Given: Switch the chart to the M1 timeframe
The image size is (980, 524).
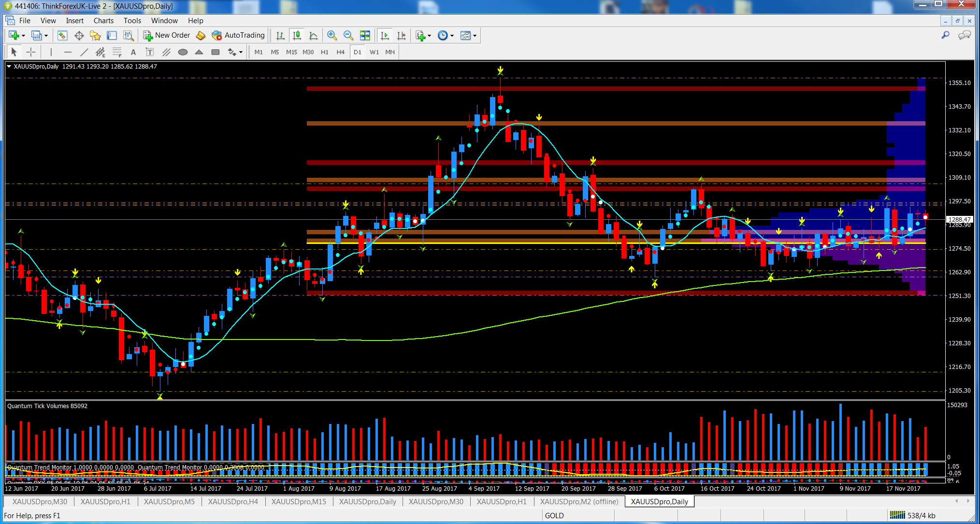Looking at the screenshot, I should click(259, 52).
